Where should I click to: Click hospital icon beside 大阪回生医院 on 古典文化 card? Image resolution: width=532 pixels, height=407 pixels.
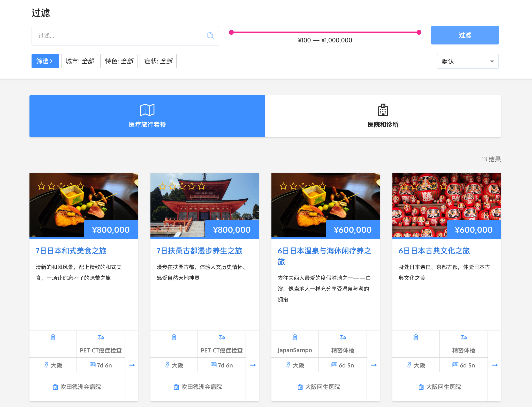click(x=421, y=387)
